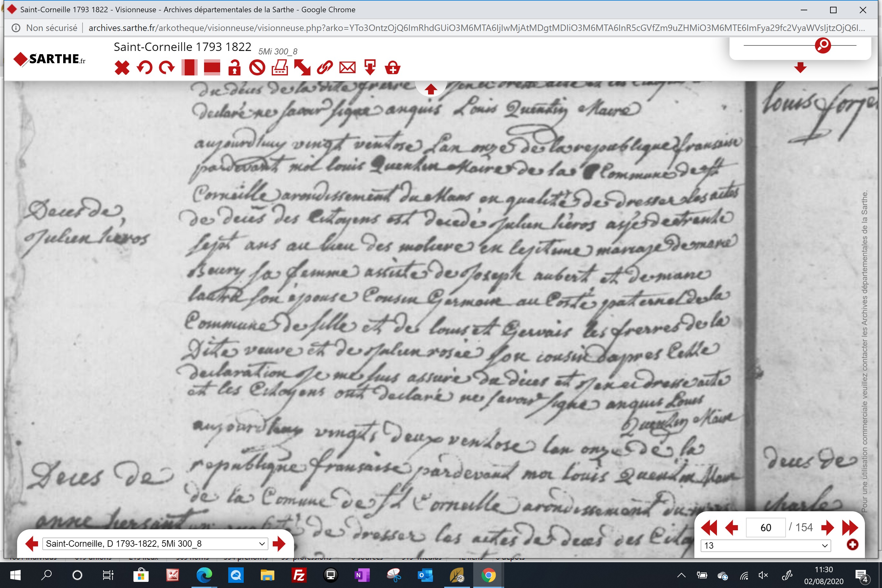Click the zoom slider magnifier handle
882x588 pixels.
823,45
